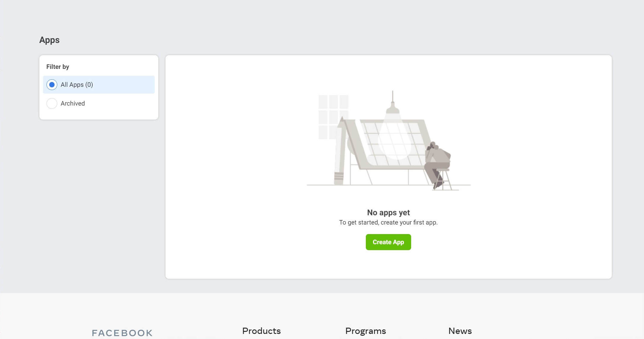Open the Programs footer section

(x=366, y=331)
